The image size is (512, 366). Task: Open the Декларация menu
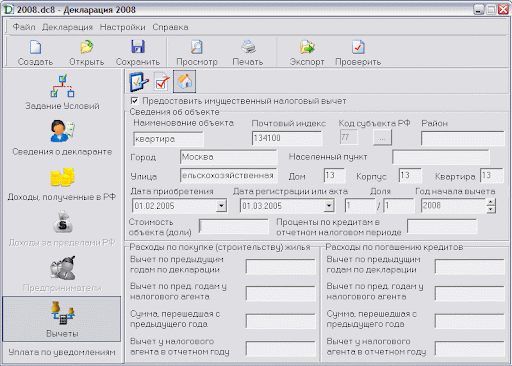(x=67, y=27)
